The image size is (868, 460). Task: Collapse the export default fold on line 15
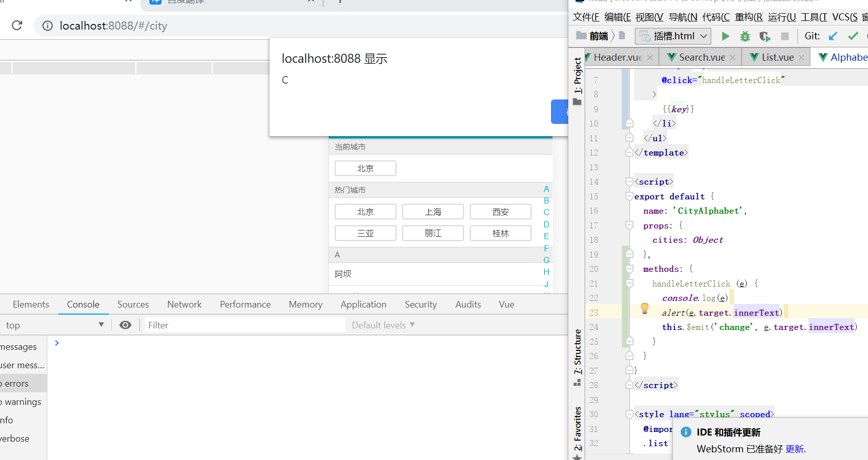tap(629, 196)
